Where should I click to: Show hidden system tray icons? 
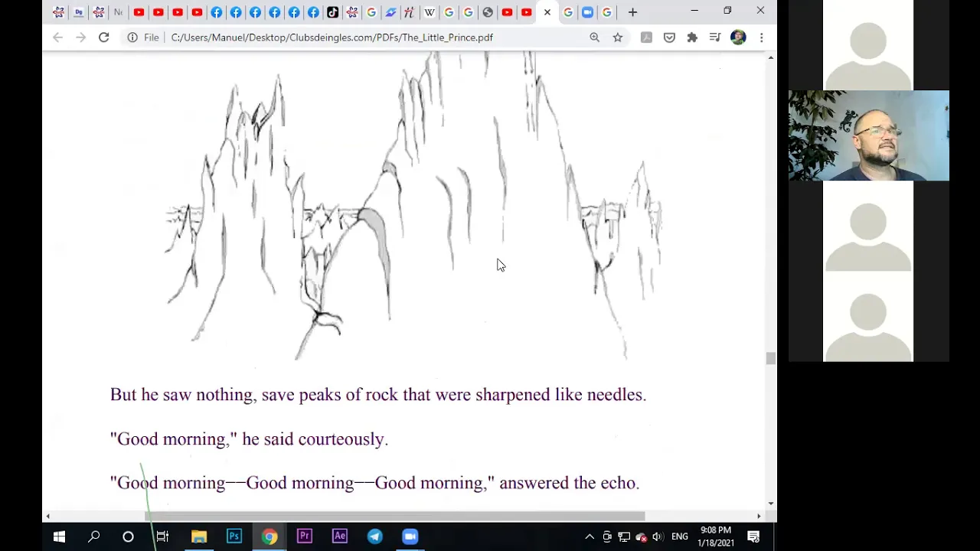[589, 536]
